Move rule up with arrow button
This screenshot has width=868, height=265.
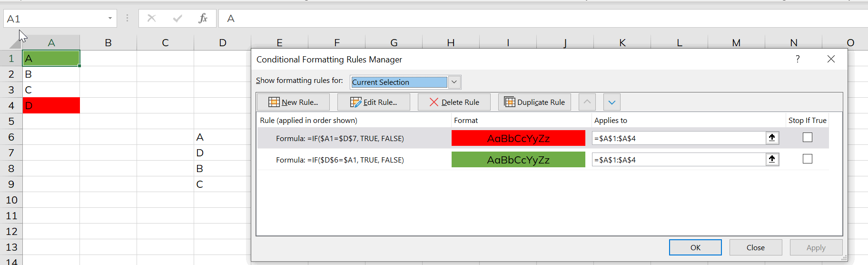[587, 102]
